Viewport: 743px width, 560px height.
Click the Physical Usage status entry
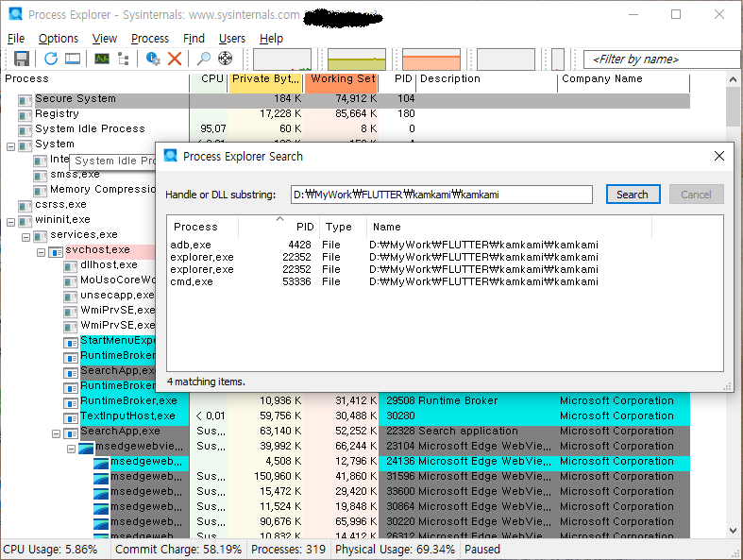(x=396, y=550)
